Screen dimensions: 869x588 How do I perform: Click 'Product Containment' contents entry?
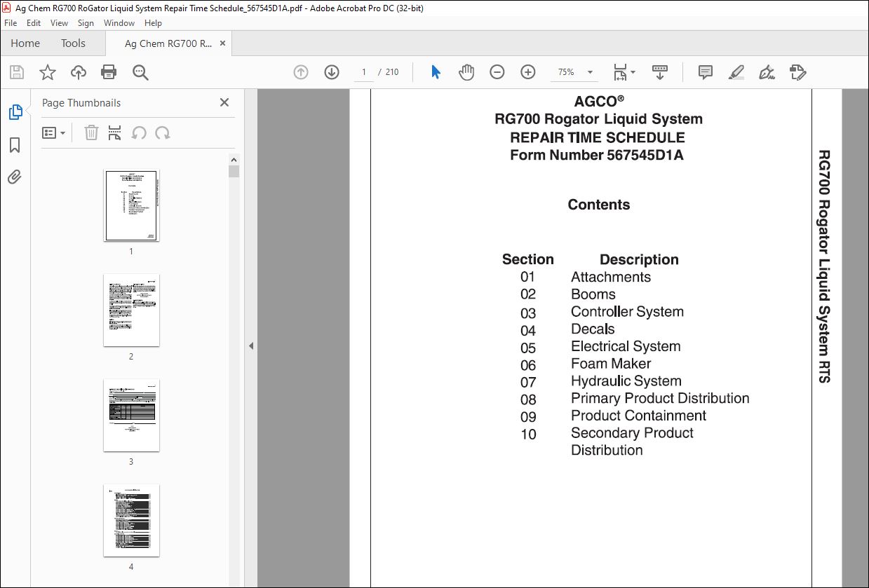point(638,416)
